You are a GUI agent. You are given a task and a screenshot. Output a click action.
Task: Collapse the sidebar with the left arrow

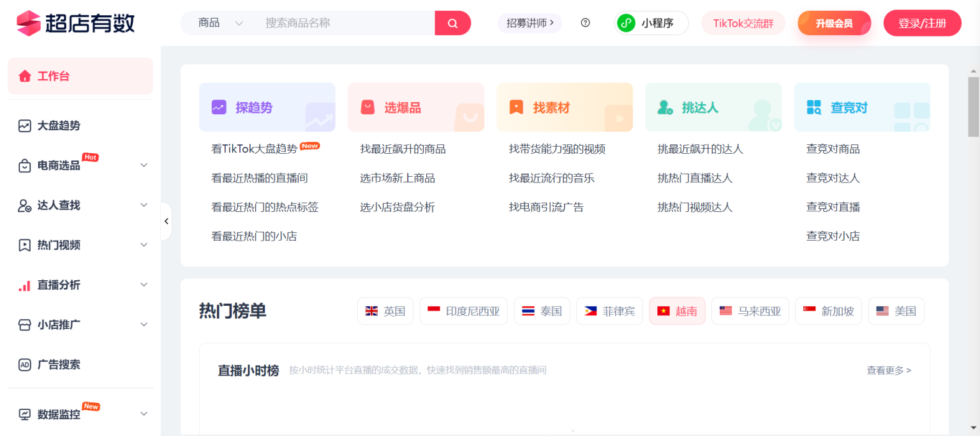tap(167, 221)
